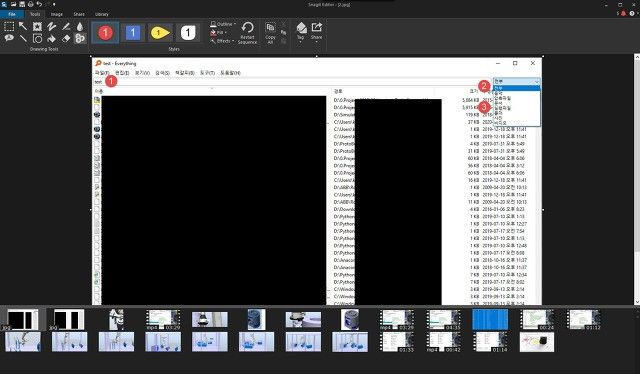This screenshot has width=640, height=374.
Task: Click the canvas vertical scrollbar
Action: (x=637, y=180)
